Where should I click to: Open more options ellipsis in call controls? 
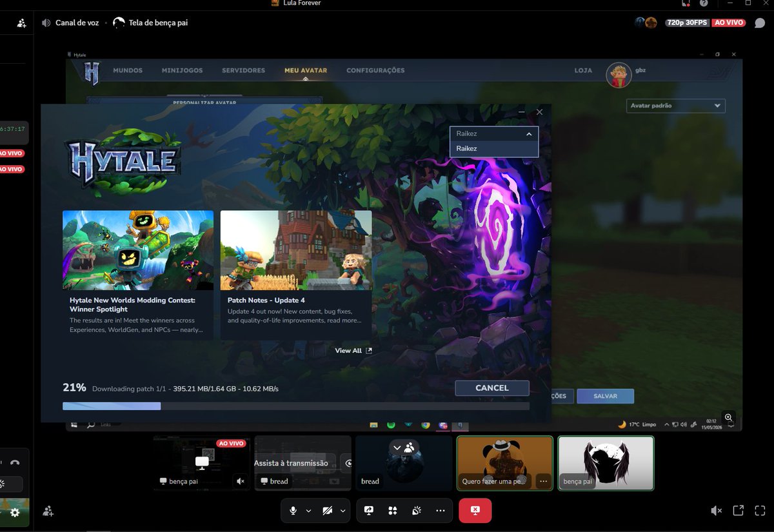[441, 510]
